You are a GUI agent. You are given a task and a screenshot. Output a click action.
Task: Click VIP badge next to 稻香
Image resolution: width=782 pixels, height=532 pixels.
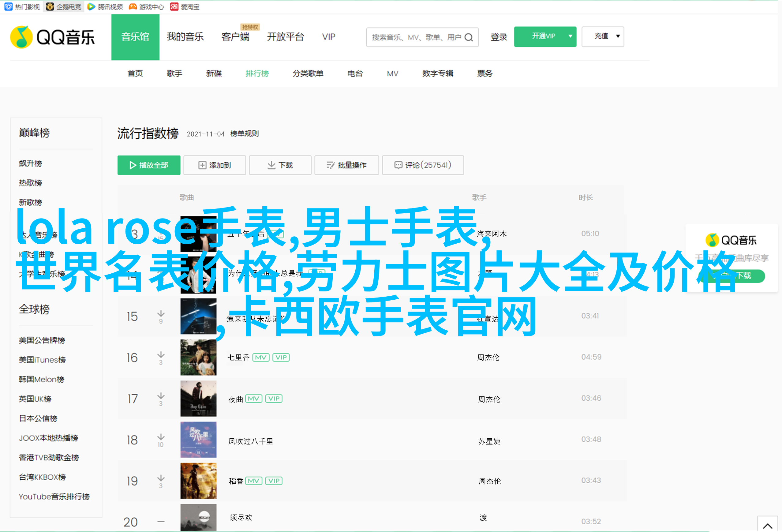click(274, 481)
